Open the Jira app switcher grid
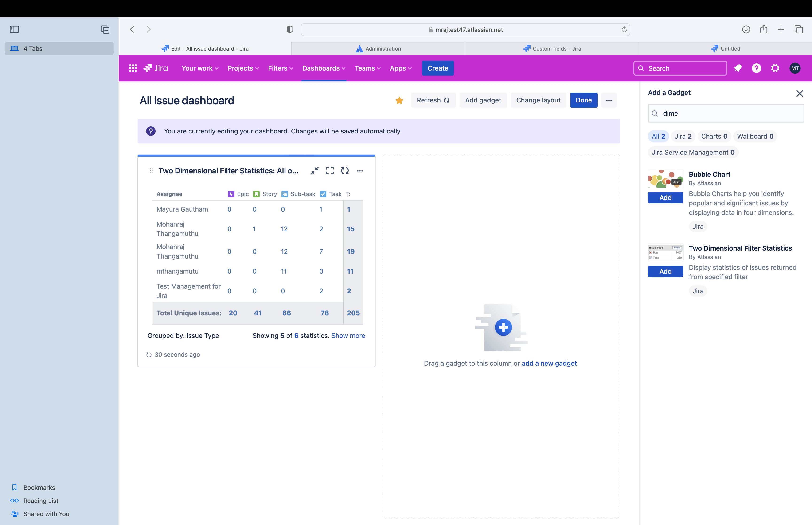 click(x=133, y=68)
